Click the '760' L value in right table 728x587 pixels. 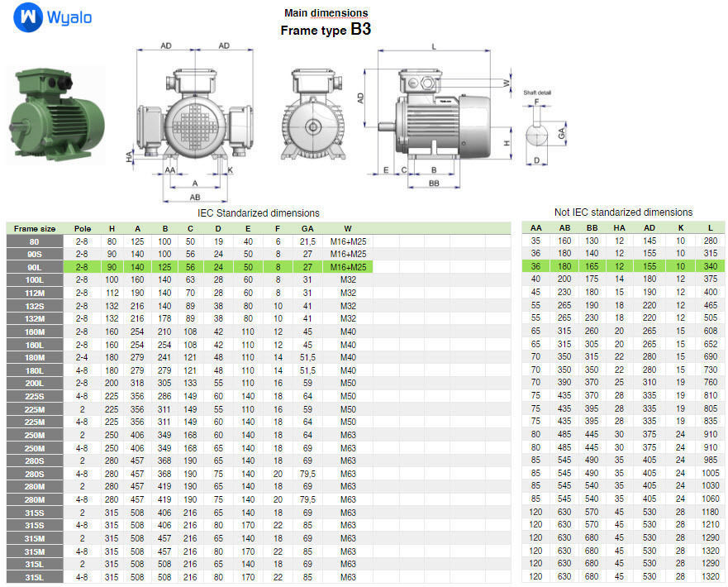(x=711, y=382)
